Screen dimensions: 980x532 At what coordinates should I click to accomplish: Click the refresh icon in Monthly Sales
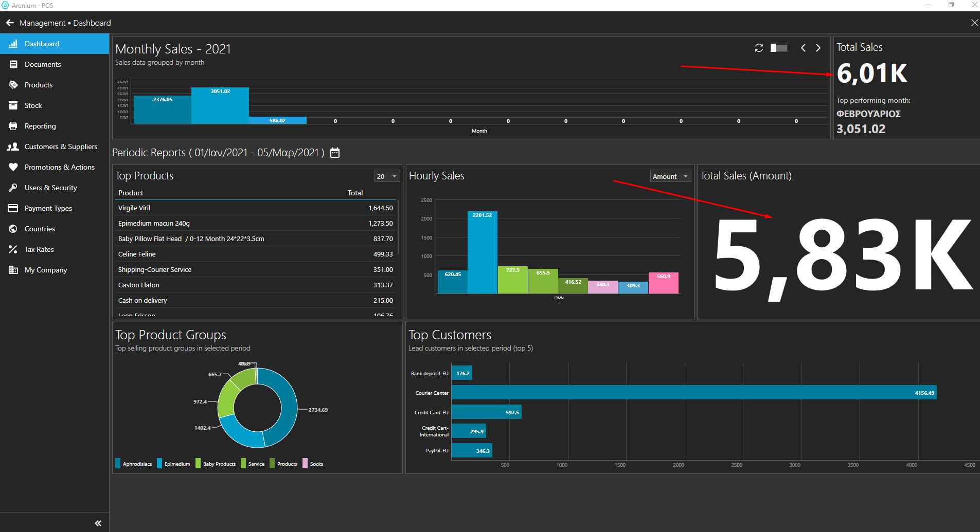(x=759, y=48)
